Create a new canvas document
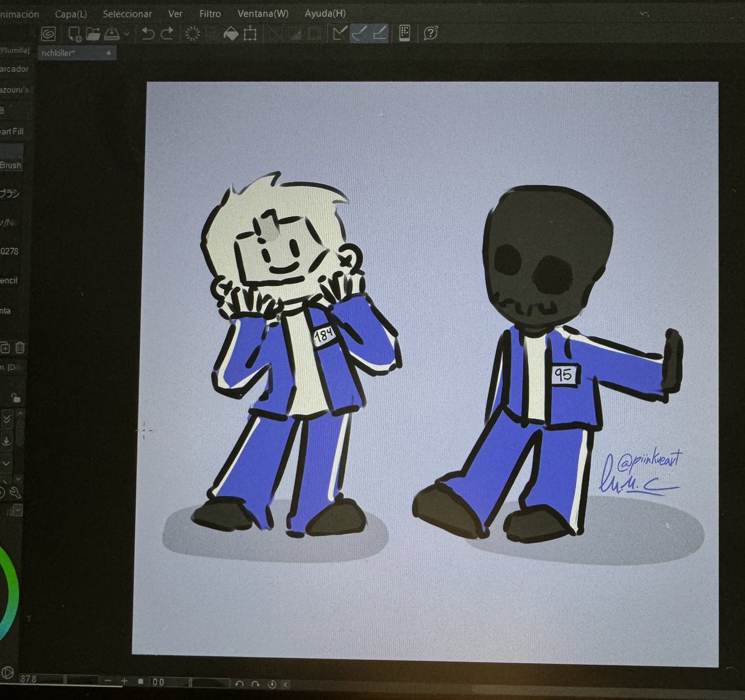Viewport: 745px width, 700px height. (x=74, y=34)
